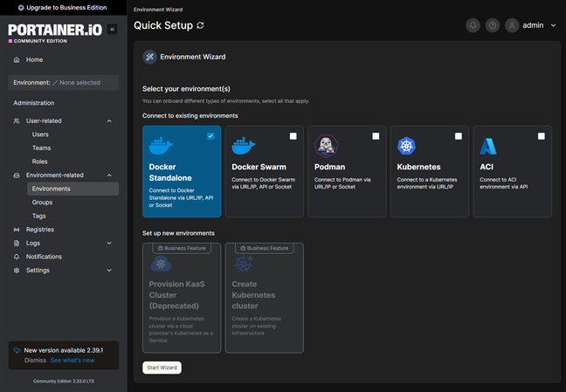Open Tags in the sidebar

[x=39, y=216]
